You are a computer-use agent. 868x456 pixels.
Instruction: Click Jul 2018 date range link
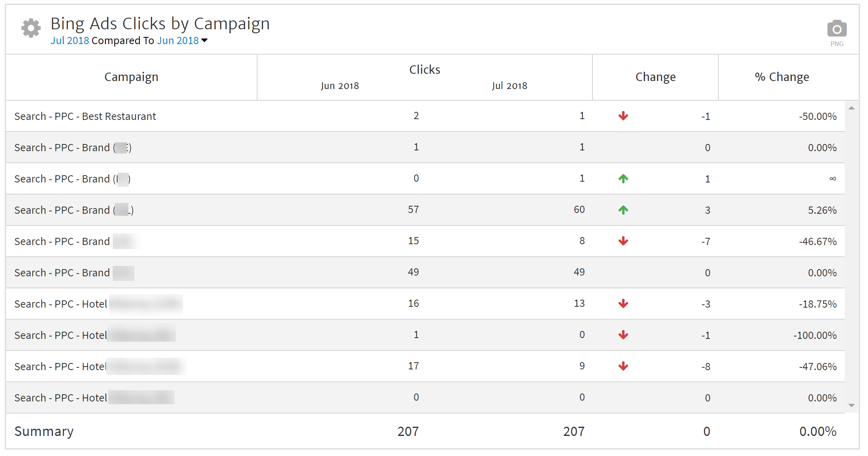(x=69, y=41)
